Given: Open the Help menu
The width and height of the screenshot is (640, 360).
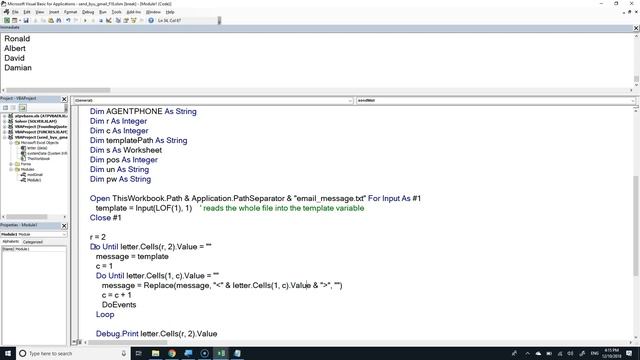Looking at the screenshot, I should (170, 12).
